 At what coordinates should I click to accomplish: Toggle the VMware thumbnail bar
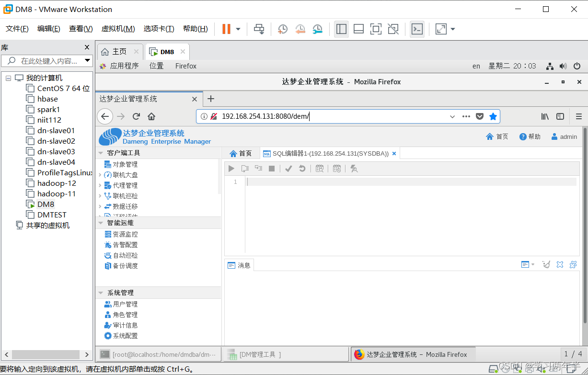(x=358, y=29)
